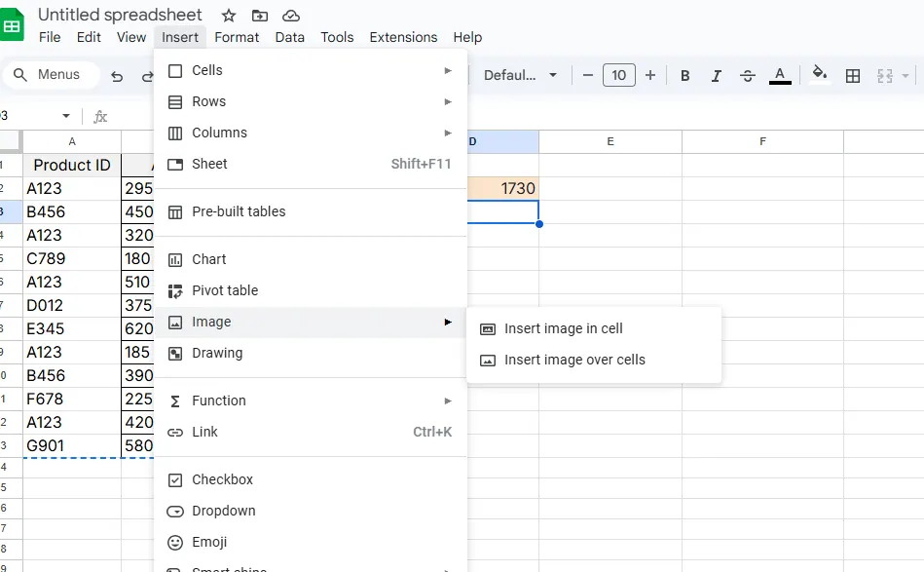
Task: Toggle italic text formatting
Action: coord(717,76)
